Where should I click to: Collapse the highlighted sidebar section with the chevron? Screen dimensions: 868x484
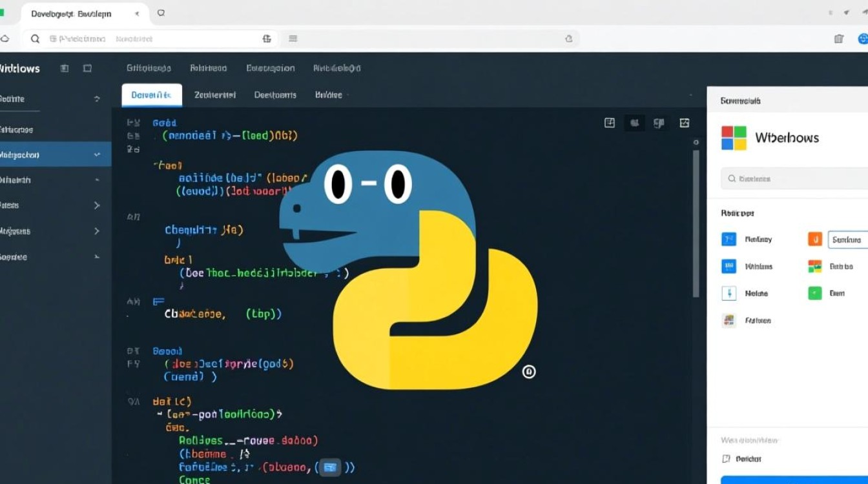pos(96,154)
